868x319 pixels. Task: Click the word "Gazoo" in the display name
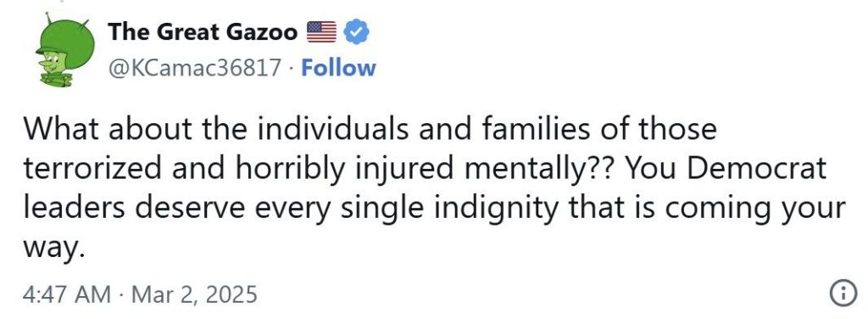262,33
